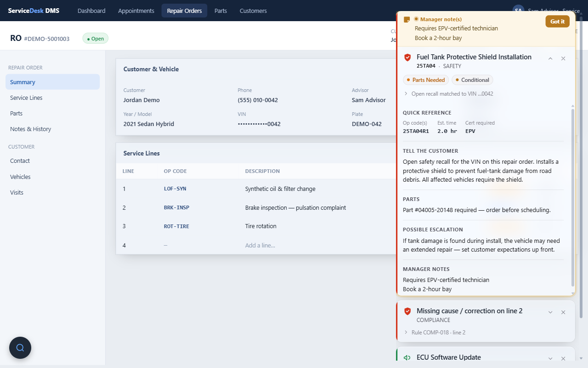The image size is (588, 368).
Task: Select the LOF-SYN op code
Action: [x=175, y=189]
